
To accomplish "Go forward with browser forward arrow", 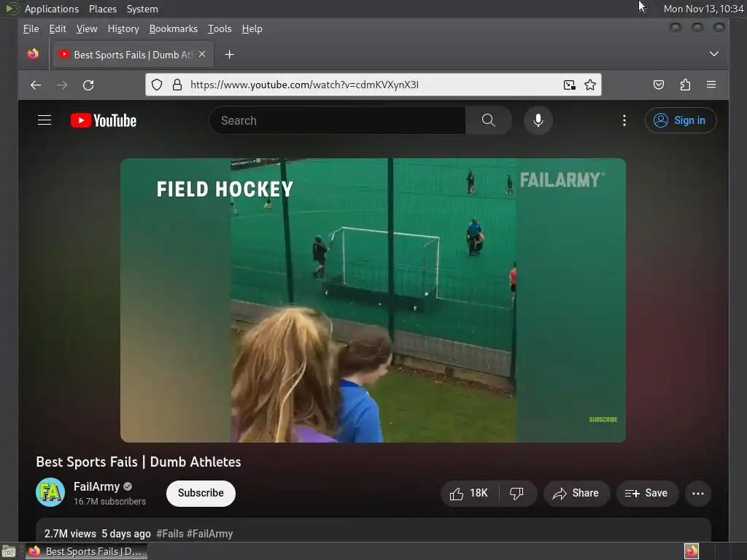I will 62,85.
